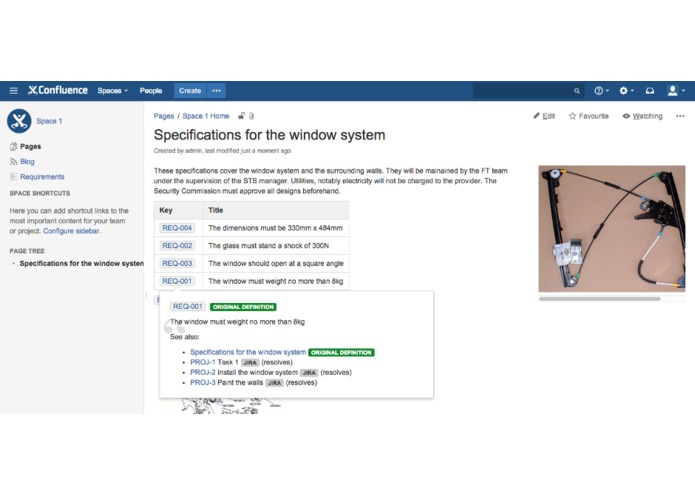Open the gear administration menu

coord(626,91)
